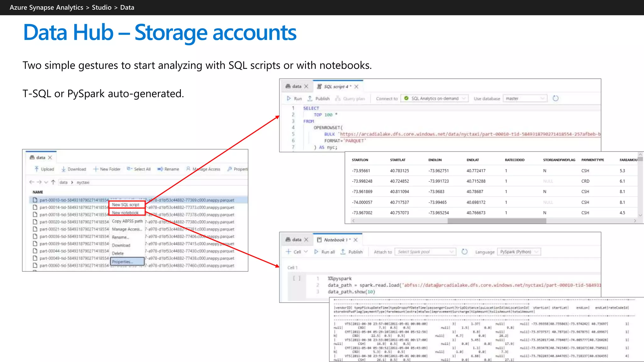Image resolution: width=644 pixels, height=362 pixels.
Task: Click results grid scroll-down arrow
Action: point(640,215)
